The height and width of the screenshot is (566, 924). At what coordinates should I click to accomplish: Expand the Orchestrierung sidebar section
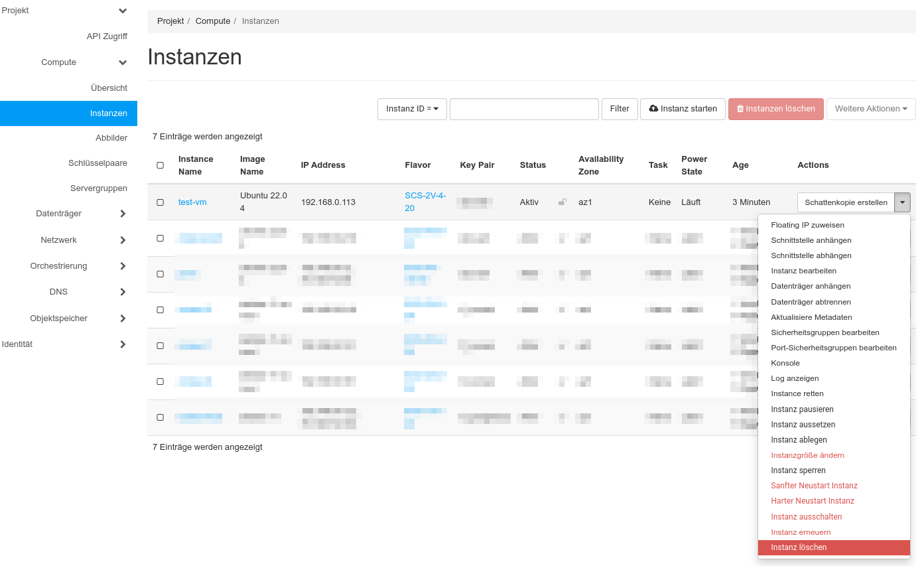[x=123, y=266]
